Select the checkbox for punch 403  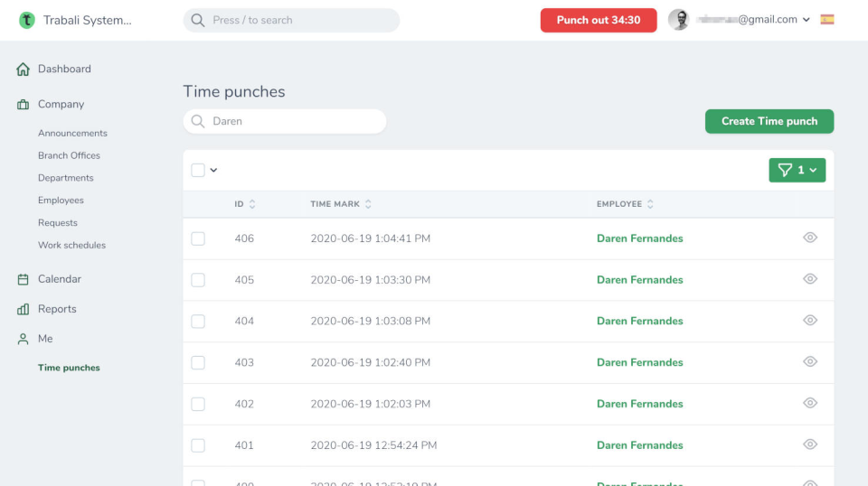pos(198,362)
